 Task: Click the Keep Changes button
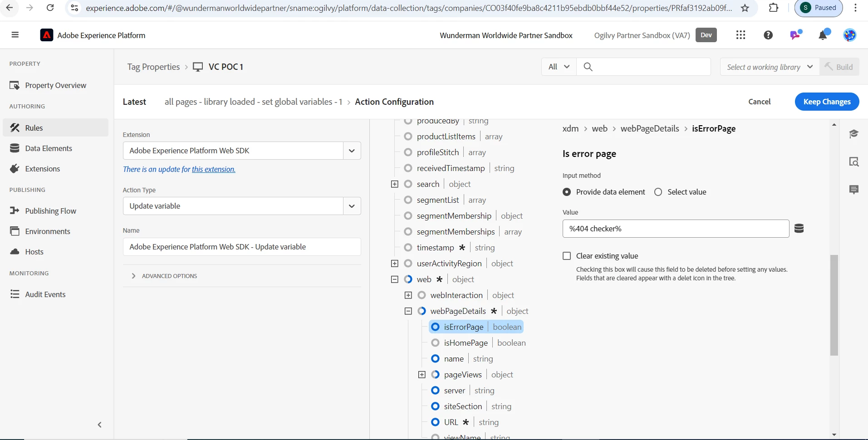click(x=827, y=102)
